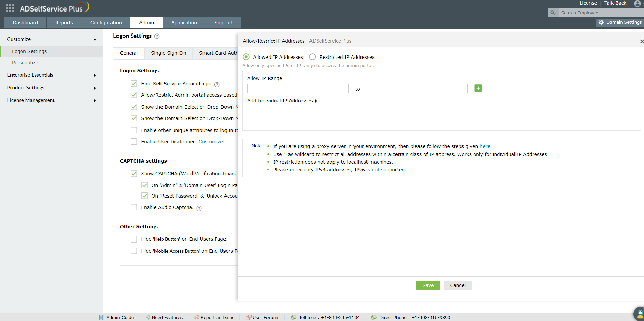Viewport: 644px width, 321px height.
Task: Open the live chat support icon
Action: pyautogui.click(x=639, y=313)
